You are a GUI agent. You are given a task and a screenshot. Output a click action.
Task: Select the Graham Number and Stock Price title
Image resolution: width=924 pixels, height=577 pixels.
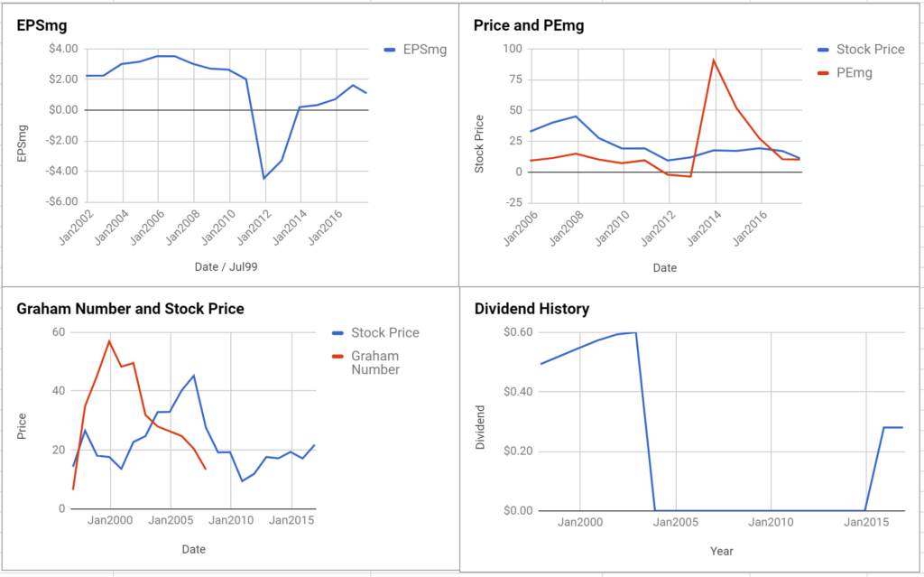click(x=130, y=309)
